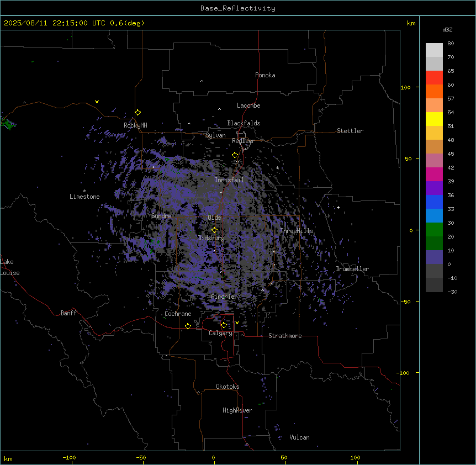The image size is (476, 465).
Task: Click yellow diamond marker near RockyMH
Action: [138, 112]
